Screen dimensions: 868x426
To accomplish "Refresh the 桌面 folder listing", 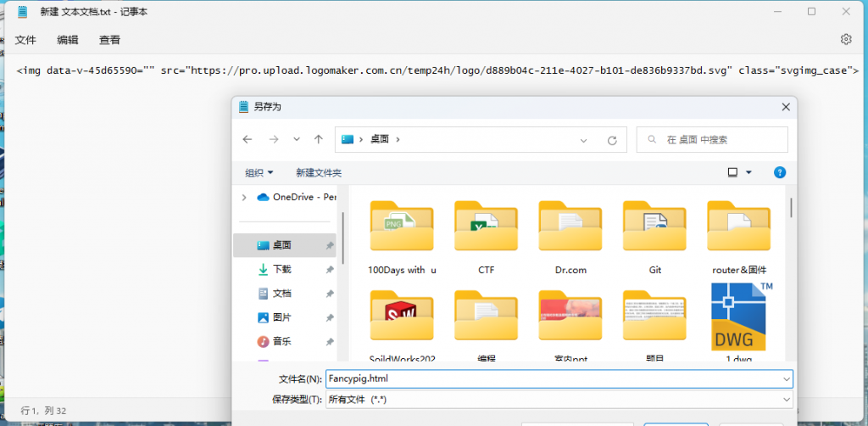I will (x=612, y=141).
